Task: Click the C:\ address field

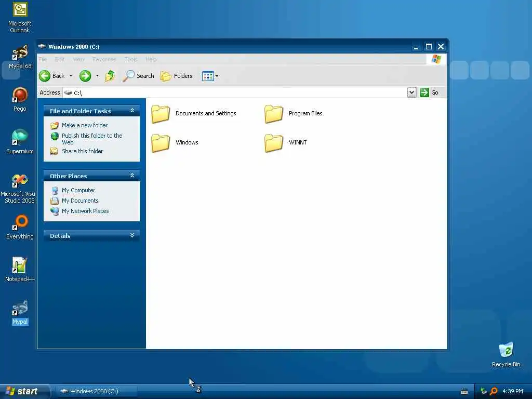Action: 235,92
